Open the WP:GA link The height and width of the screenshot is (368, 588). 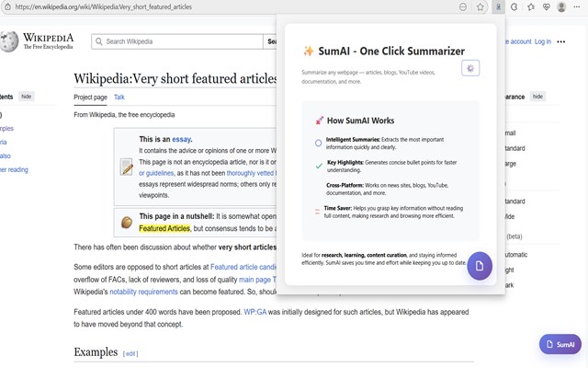[x=255, y=312]
